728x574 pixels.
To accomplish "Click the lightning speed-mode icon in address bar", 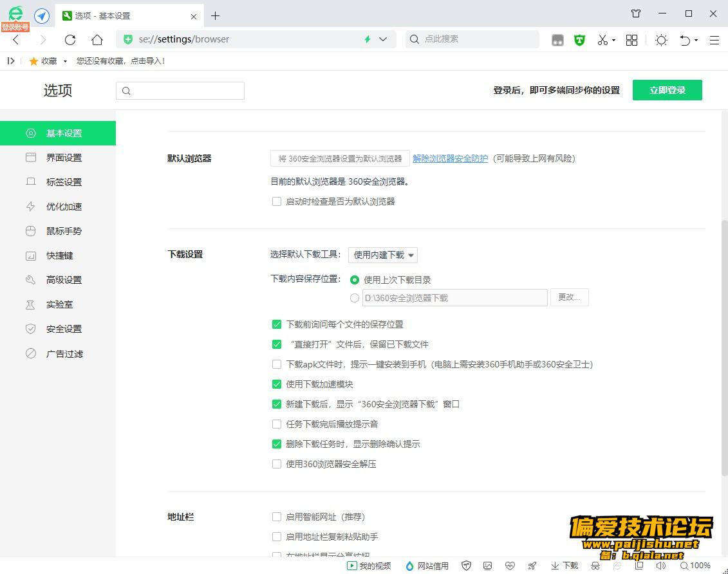I will (x=368, y=39).
